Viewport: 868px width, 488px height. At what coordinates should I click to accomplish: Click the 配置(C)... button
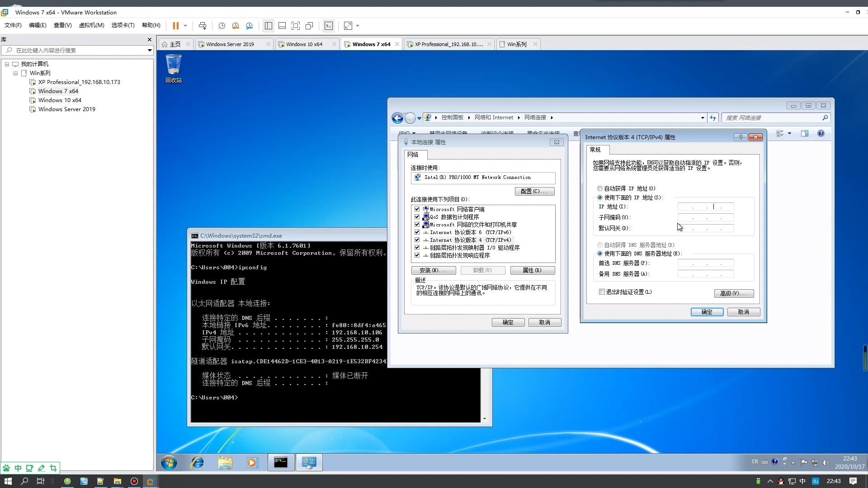pos(534,192)
